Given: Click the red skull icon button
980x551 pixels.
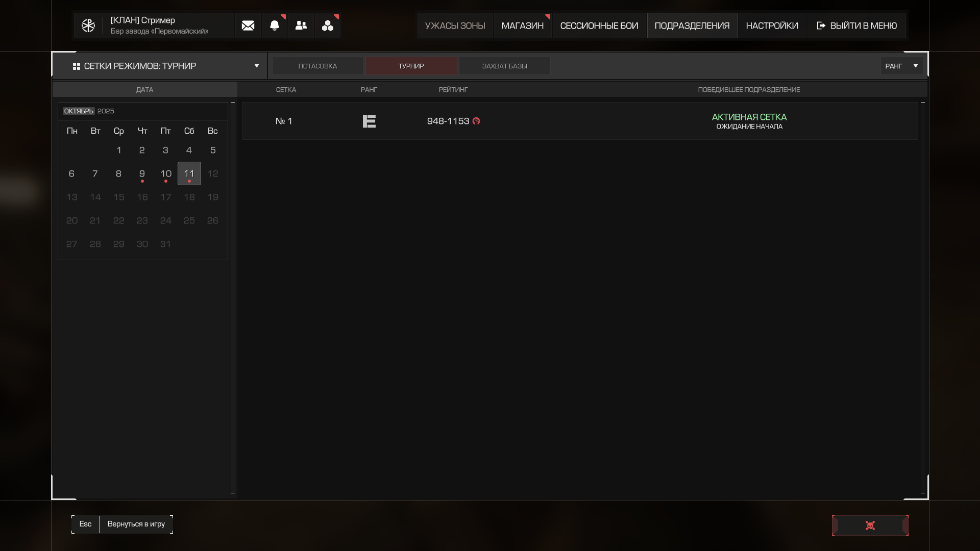Looking at the screenshot, I should [870, 525].
